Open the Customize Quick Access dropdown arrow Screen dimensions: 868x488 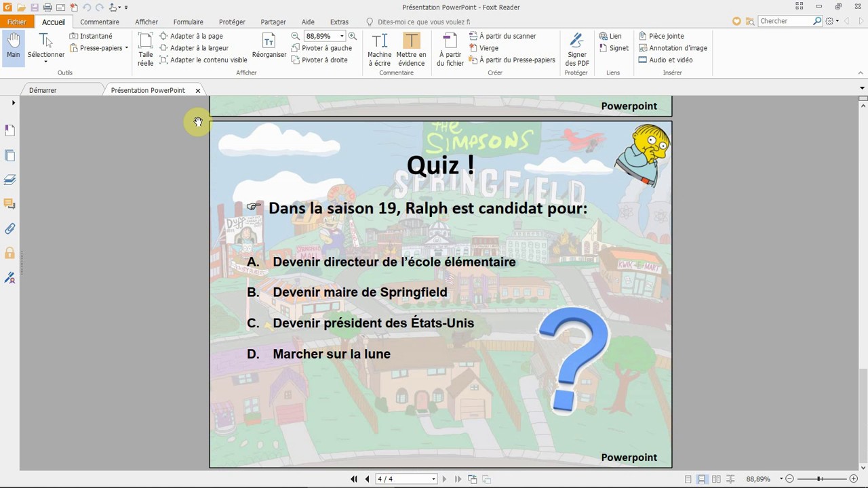126,7
